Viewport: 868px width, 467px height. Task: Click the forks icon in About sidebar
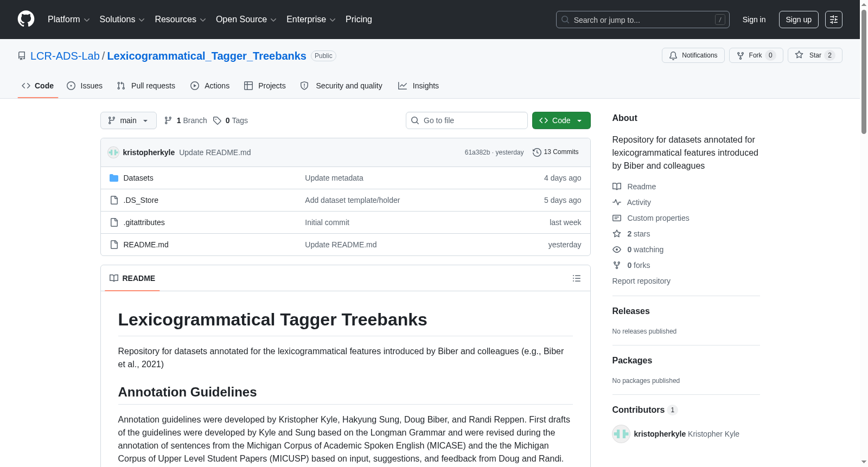(x=617, y=265)
